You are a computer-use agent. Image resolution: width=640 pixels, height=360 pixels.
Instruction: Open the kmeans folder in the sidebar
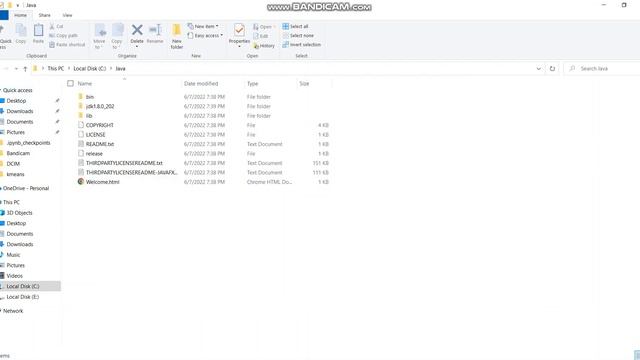click(x=16, y=174)
